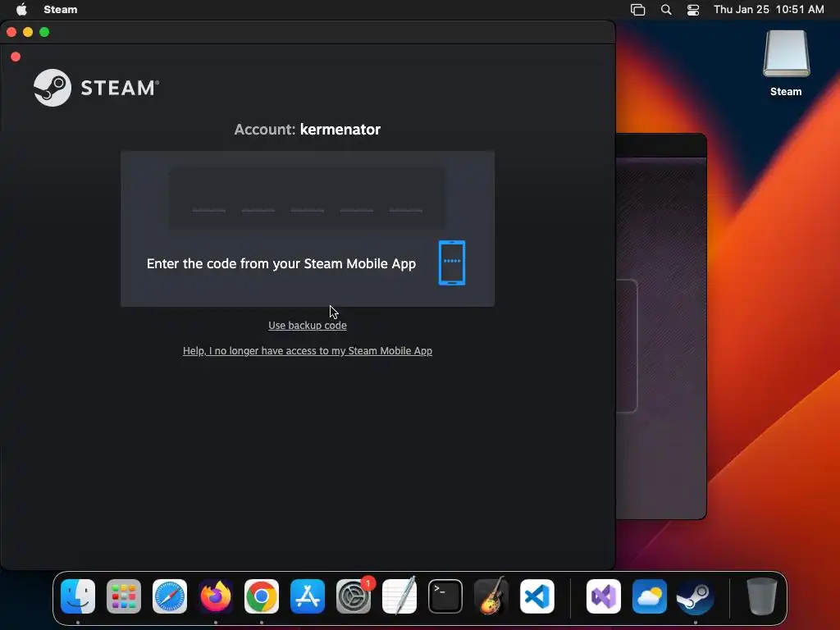Select the third code digit field
Viewport: 840px width, 630px height.
tap(307, 199)
